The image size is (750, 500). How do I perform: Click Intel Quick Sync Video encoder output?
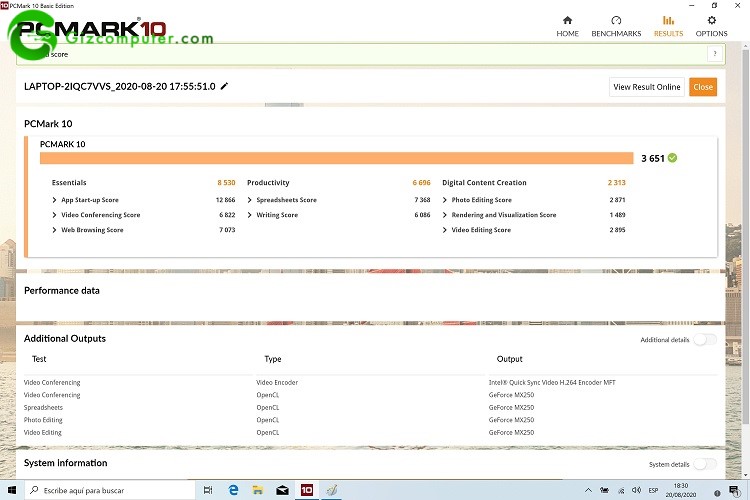pos(552,382)
